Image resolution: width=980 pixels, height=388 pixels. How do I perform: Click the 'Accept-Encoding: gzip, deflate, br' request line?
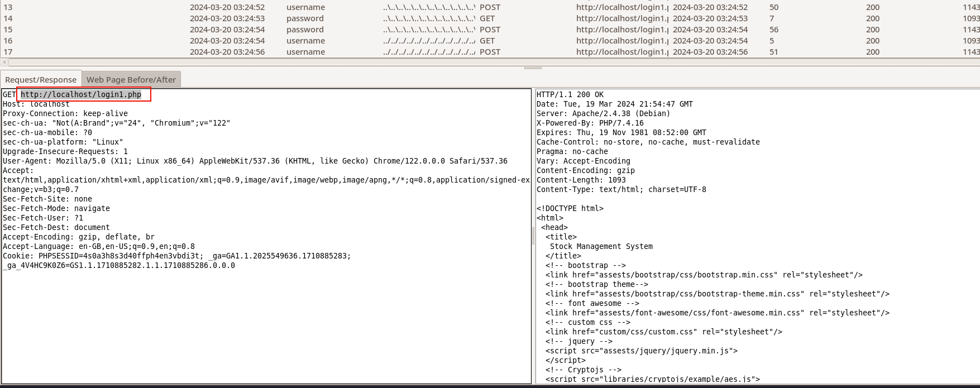(79, 237)
